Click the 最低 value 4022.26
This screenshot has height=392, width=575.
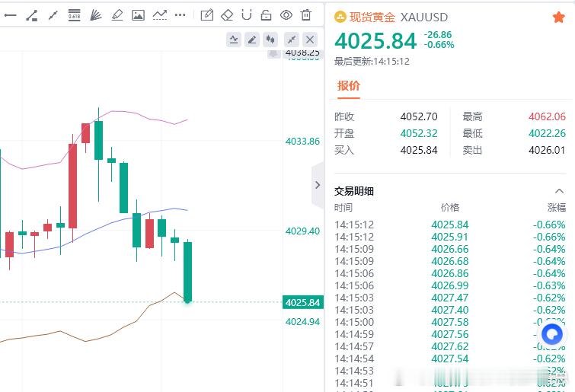[x=547, y=133]
